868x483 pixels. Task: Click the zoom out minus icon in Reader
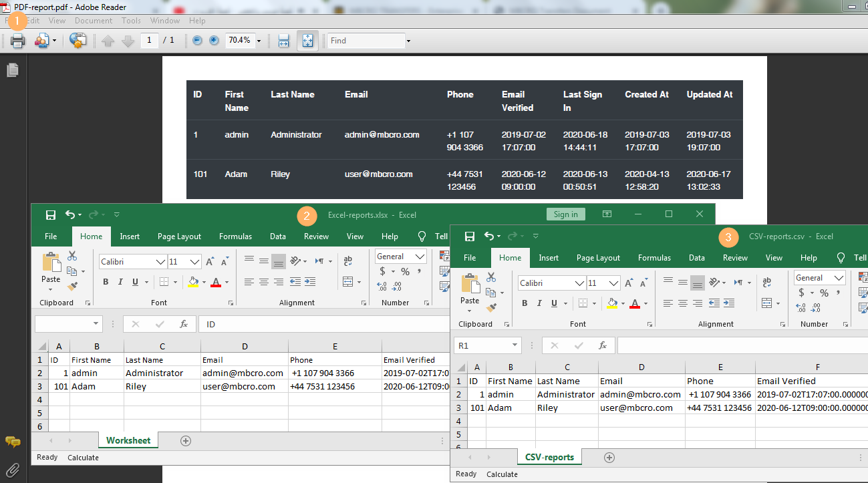point(197,40)
